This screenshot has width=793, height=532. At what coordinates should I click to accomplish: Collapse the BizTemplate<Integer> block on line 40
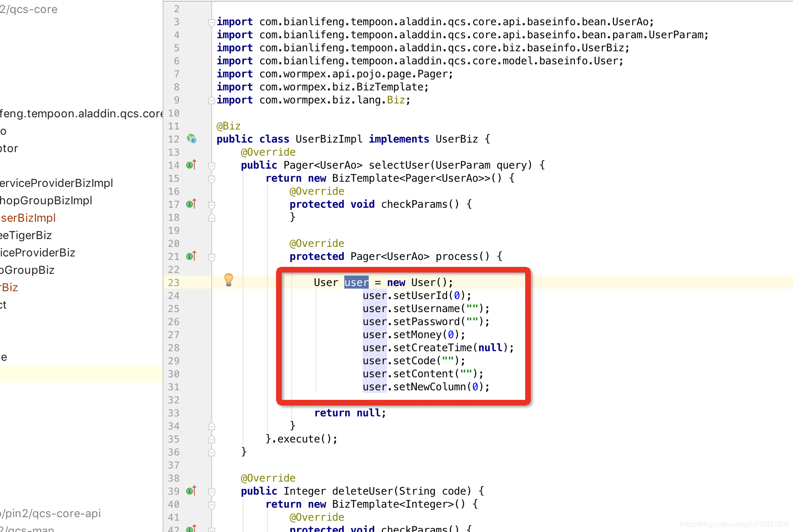(x=212, y=505)
